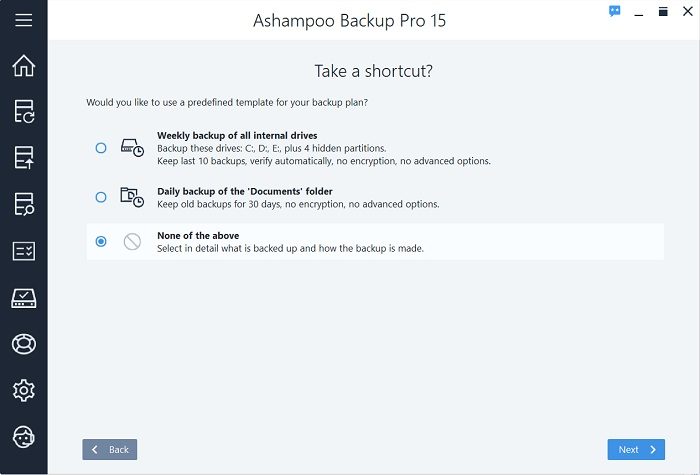This screenshot has width=700, height=475.
Task: Click the Next button
Action: click(x=636, y=450)
